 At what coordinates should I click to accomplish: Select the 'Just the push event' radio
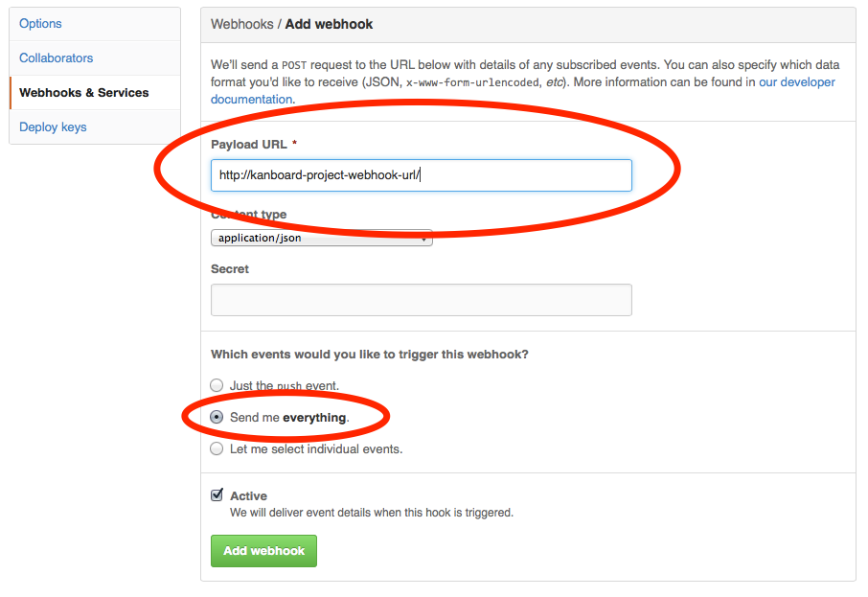[x=217, y=385]
